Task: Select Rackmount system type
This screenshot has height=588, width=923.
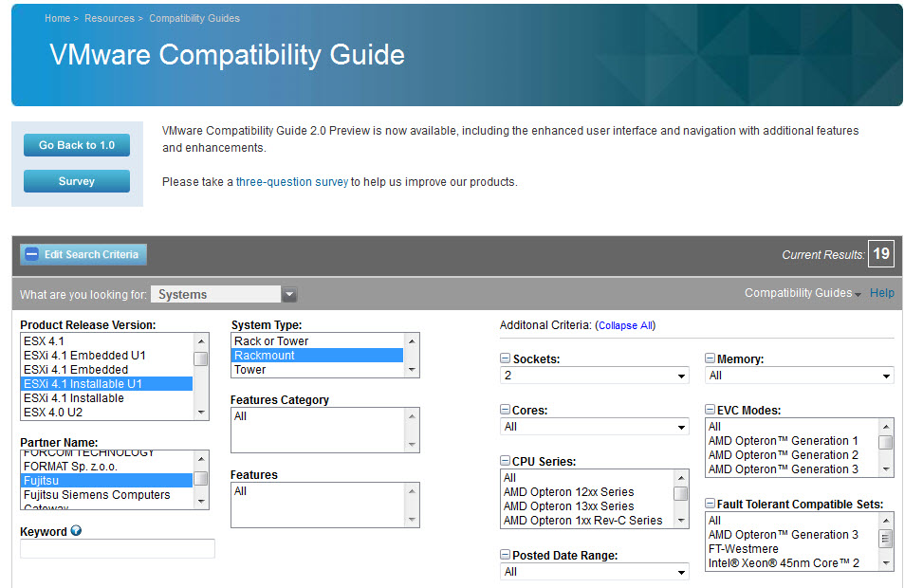Action: pyautogui.click(x=318, y=356)
